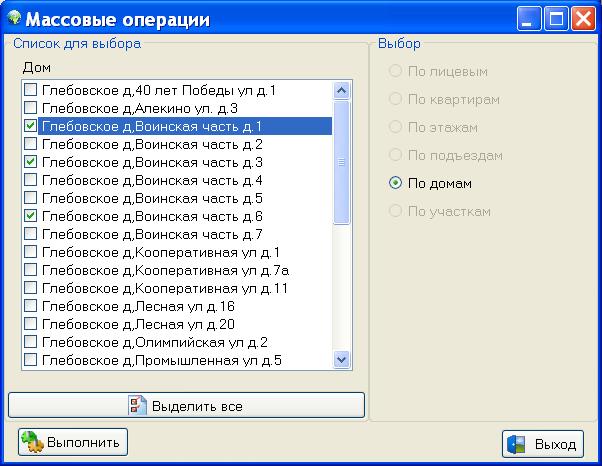Uncheck the box for Воинская часть д.1

30,126
